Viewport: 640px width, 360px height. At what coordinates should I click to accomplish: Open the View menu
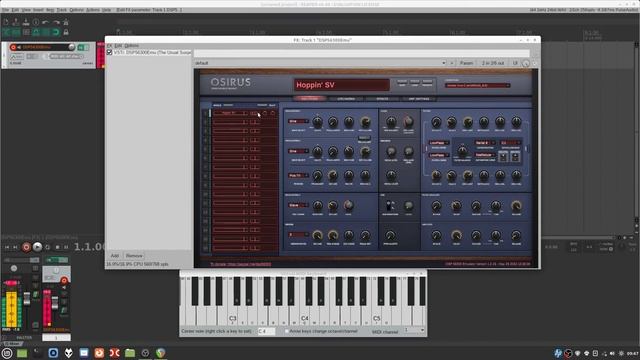click(26, 10)
